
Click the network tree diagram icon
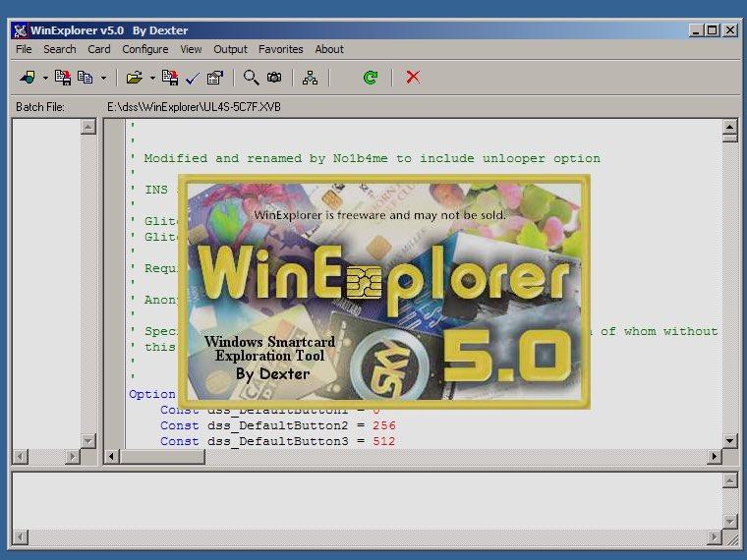pyautogui.click(x=310, y=78)
